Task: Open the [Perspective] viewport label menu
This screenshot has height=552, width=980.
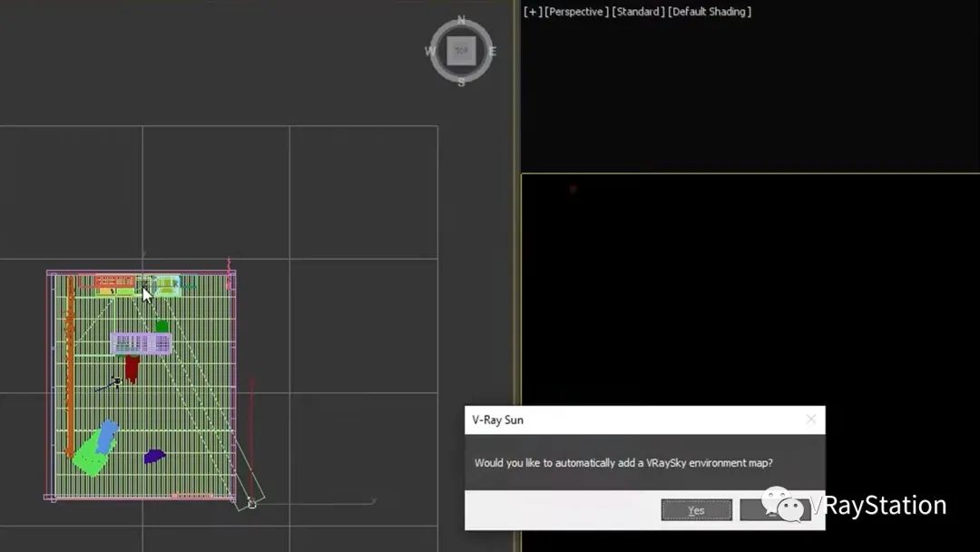Action: [x=576, y=11]
